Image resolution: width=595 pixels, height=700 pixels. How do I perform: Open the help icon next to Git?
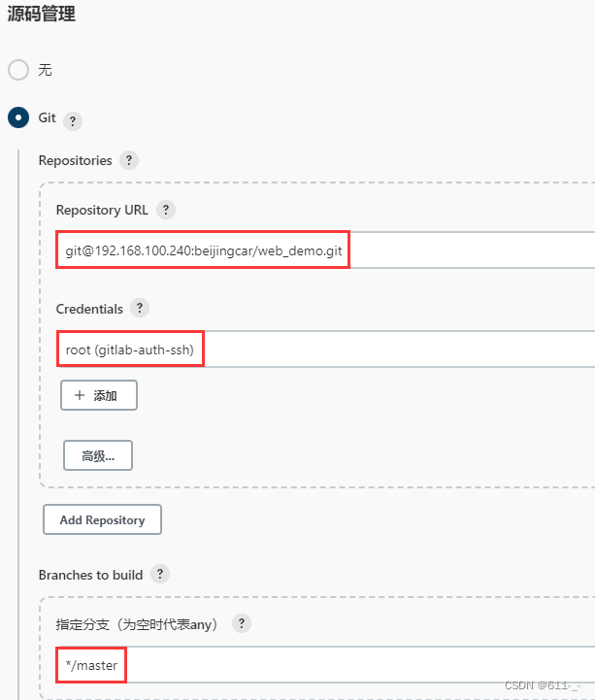click(x=73, y=121)
